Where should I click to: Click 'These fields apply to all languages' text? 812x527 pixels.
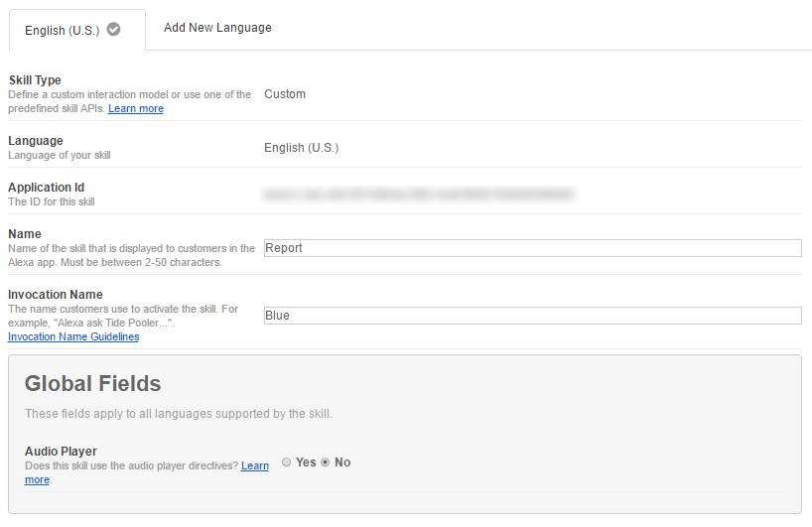tap(179, 414)
